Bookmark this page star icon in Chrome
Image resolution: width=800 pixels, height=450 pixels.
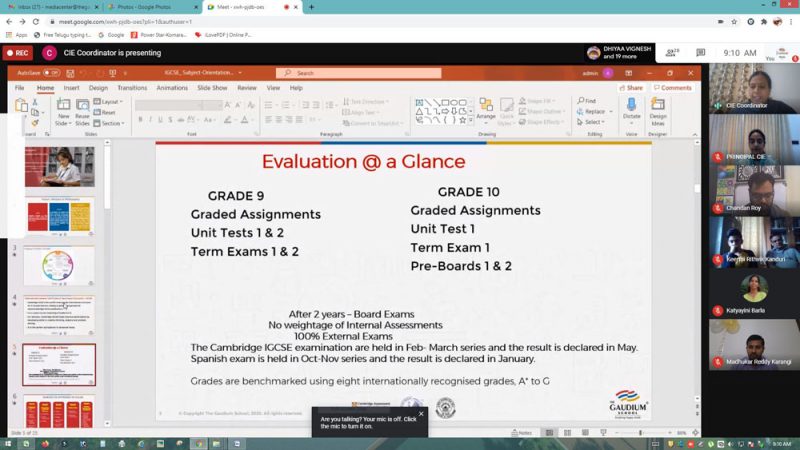point(734,22)
